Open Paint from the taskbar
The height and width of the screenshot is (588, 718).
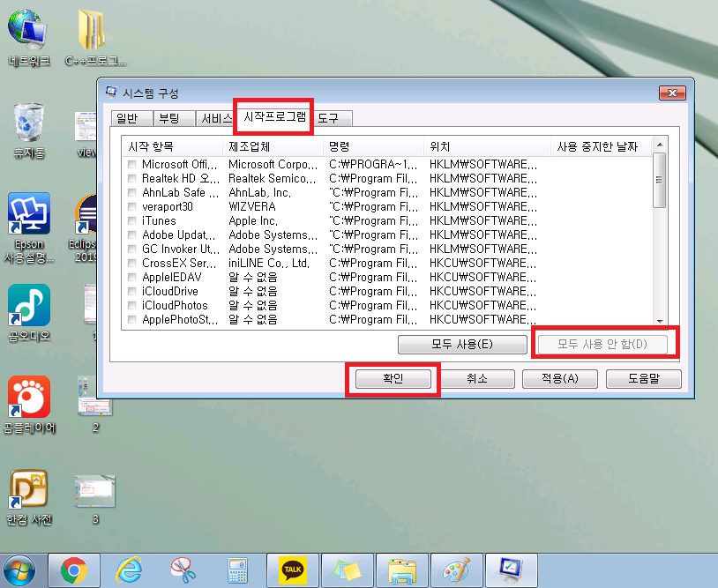point(457,570)
